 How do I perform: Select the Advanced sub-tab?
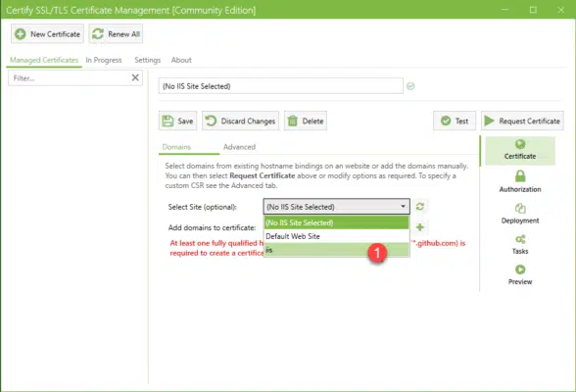(x=239, y=147)
